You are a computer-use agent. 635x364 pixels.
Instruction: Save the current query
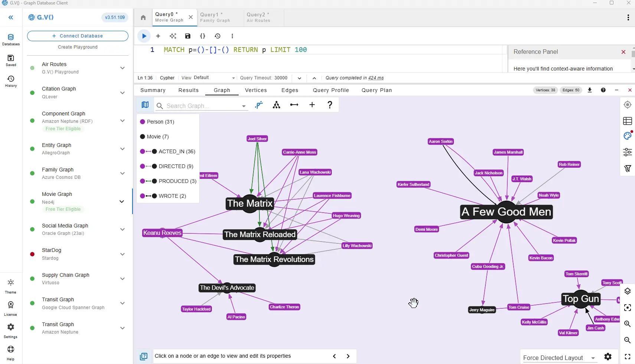188,36
